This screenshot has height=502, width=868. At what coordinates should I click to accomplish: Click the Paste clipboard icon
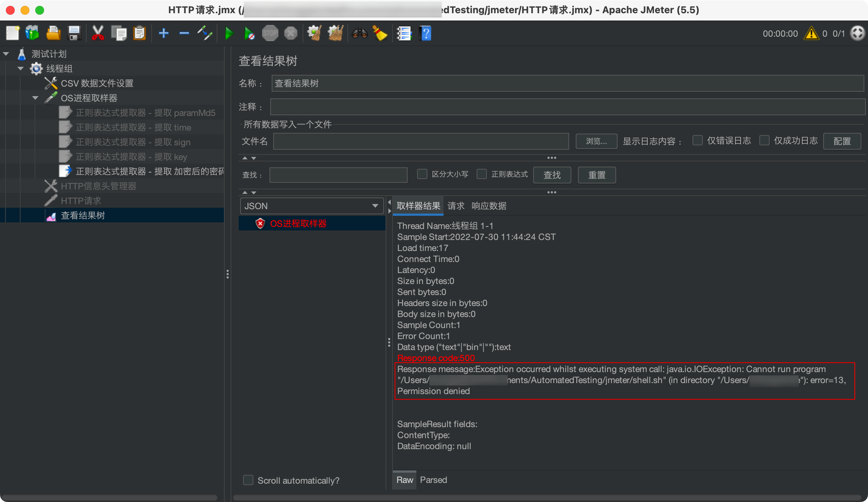[x=140, y=33]
